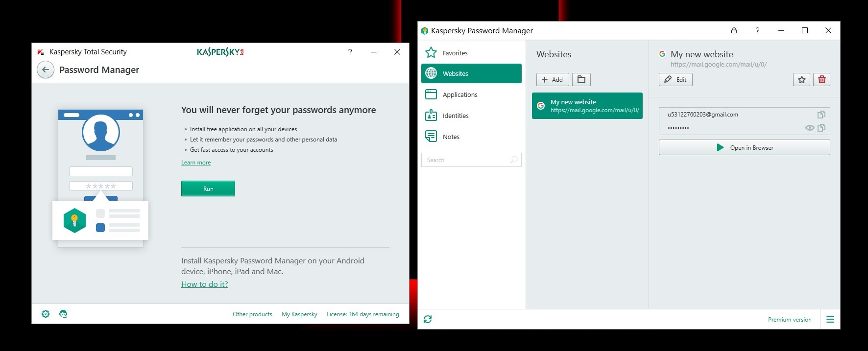868x351 pixels.
Task: Copy the u53122760203@gmail.com login
Action: tap(821, 115)
